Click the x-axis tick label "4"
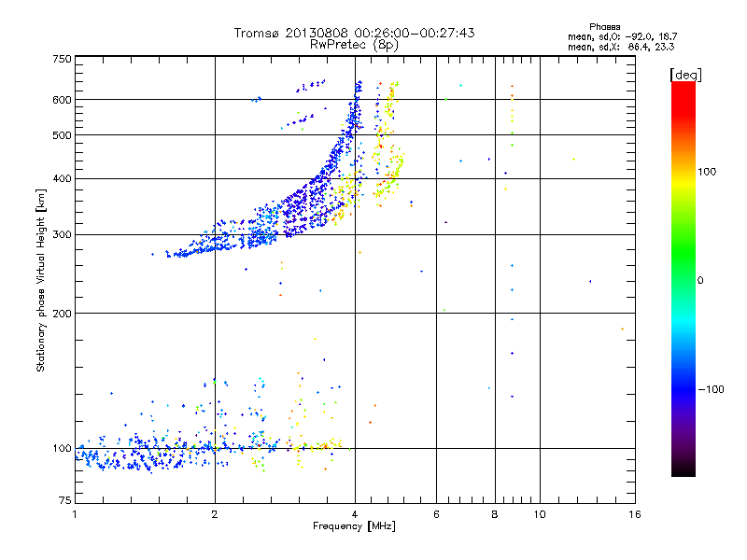Screen dimensions: 747x560 coord(355,514)
